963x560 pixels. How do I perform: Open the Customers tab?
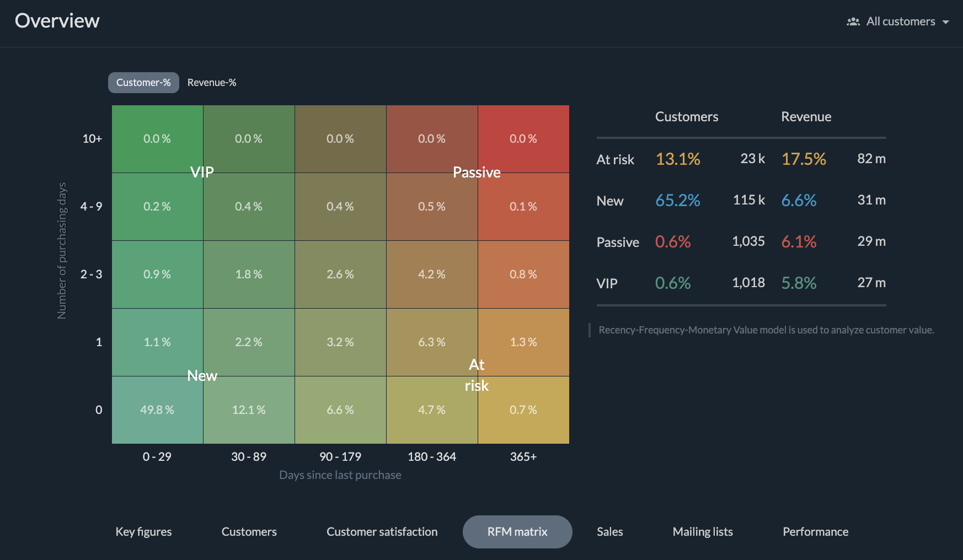pyautogui.click(x=249, y=532)
